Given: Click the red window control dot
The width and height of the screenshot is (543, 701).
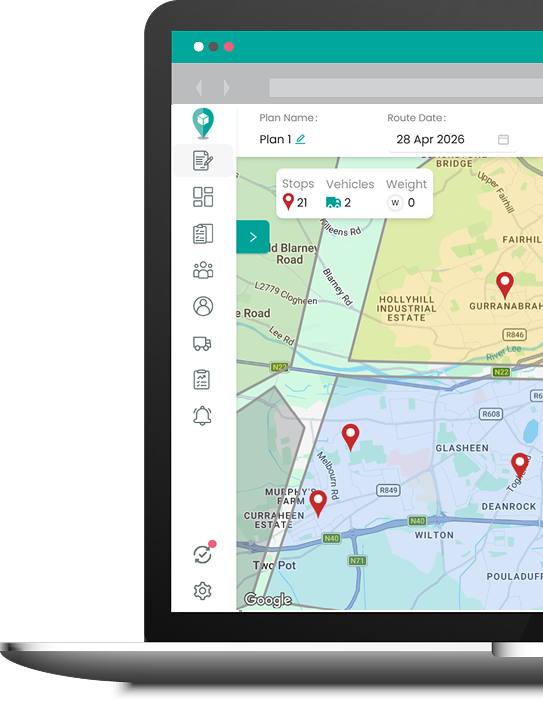Looking at the screenshot, I should tap(229, 46).
